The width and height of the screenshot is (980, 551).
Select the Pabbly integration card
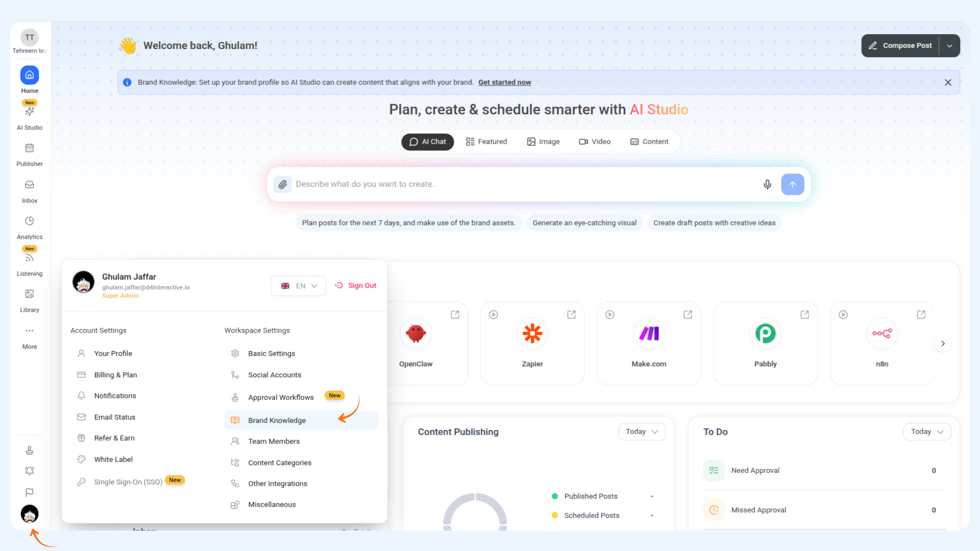click(x=765, y=343)
